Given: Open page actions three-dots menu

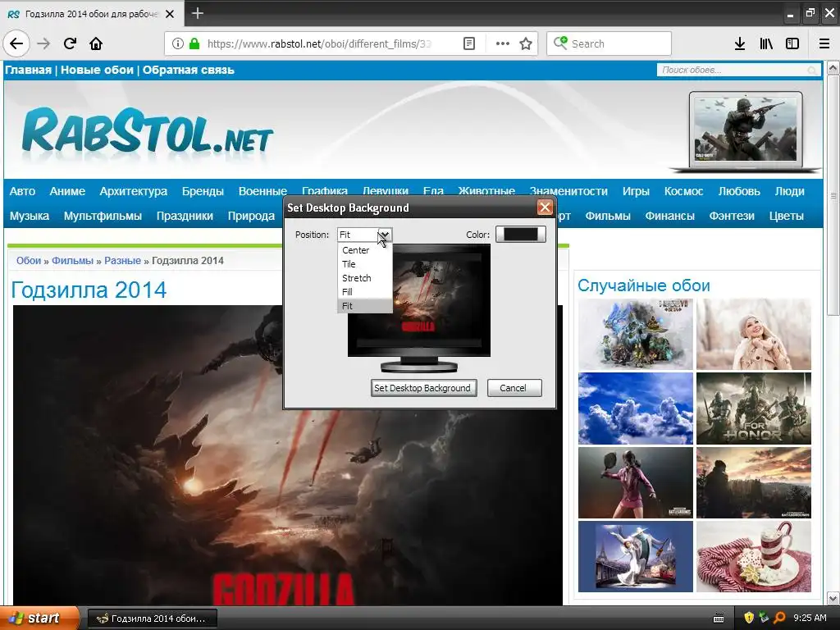Looking at the screenshot, I should [503, 43].
